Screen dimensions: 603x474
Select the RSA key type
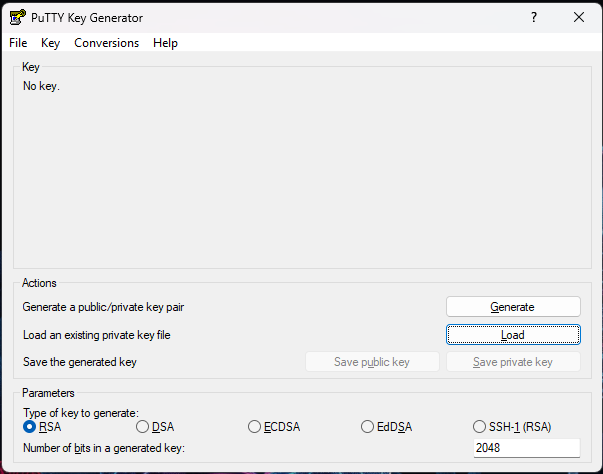[42, 427]
